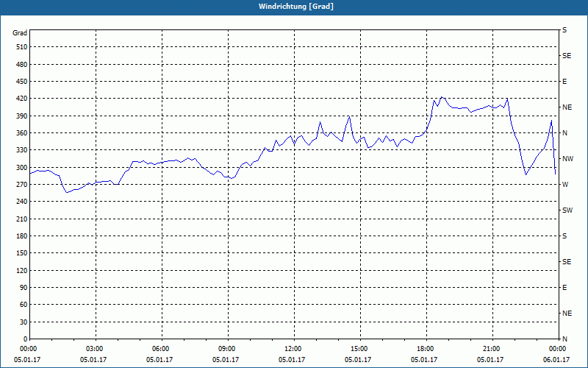
Task: Select the 18:00 time axis label
Action: click(426, 349)
